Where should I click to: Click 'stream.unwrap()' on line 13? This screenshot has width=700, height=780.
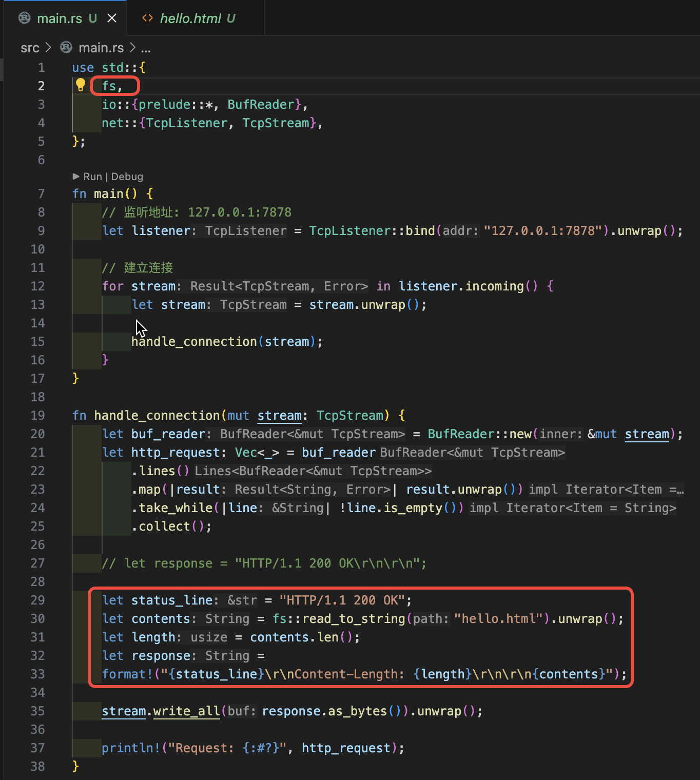point(365,304)
